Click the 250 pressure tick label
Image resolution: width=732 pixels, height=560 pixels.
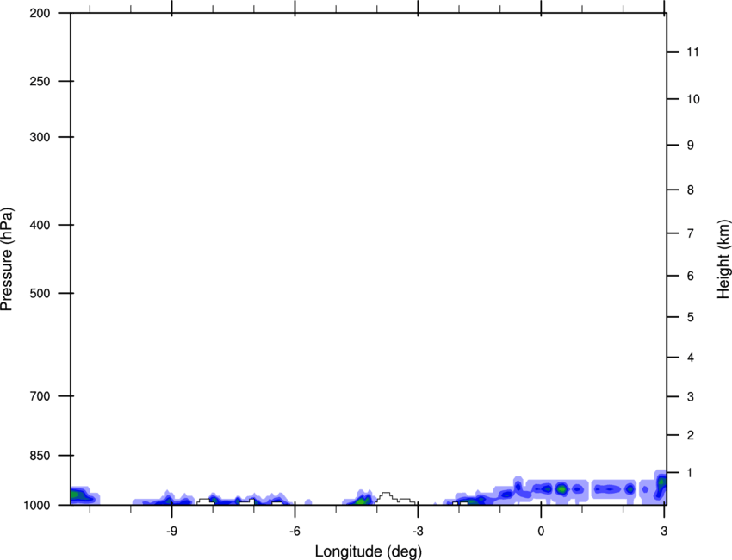[40, 81]
